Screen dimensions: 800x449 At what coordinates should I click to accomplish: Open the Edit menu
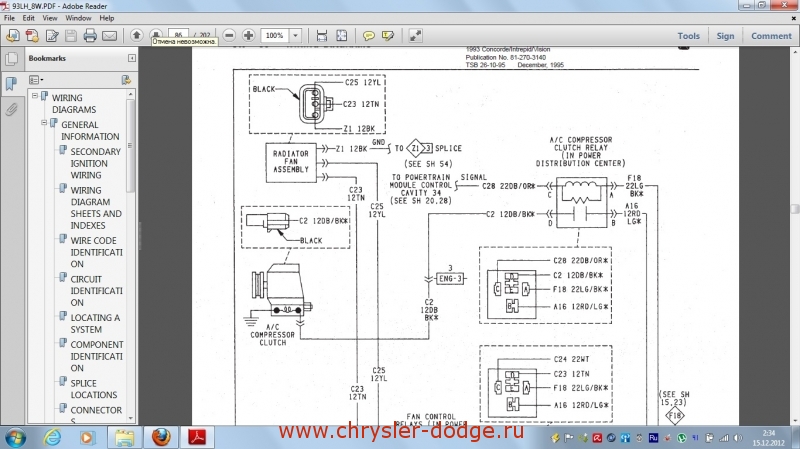pos(29,18)
